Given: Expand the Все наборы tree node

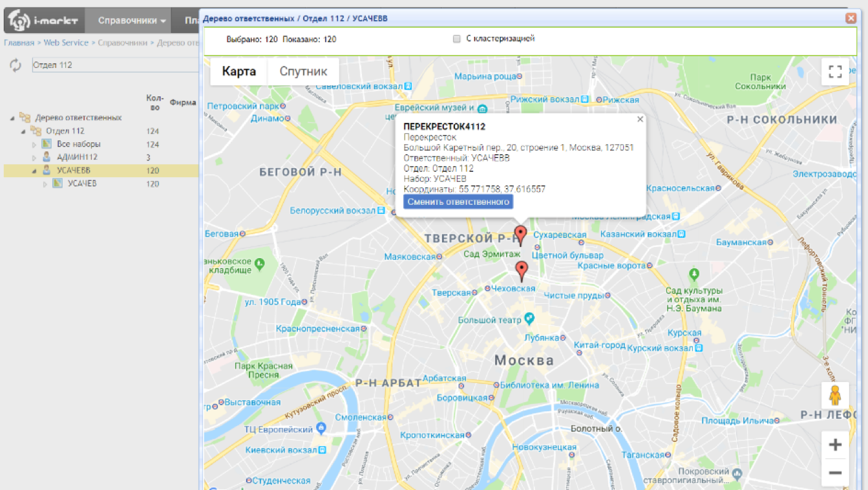Looking at the screenshot, I should [34, 144].
